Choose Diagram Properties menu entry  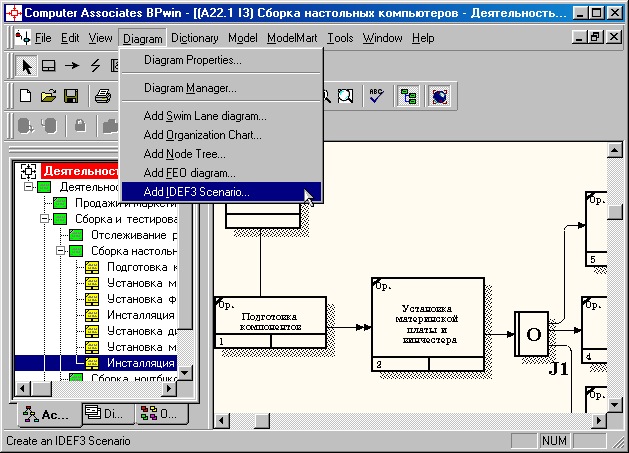point(221,60)
